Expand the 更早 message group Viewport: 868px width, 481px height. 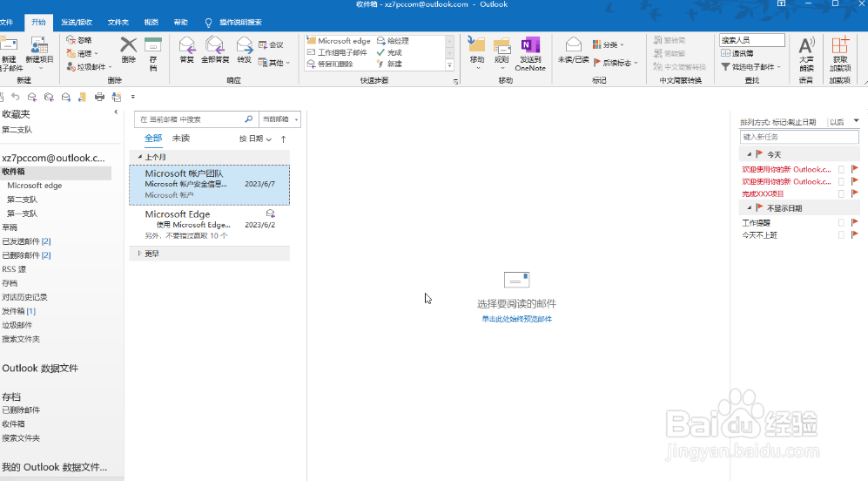[x=139, y=254]
